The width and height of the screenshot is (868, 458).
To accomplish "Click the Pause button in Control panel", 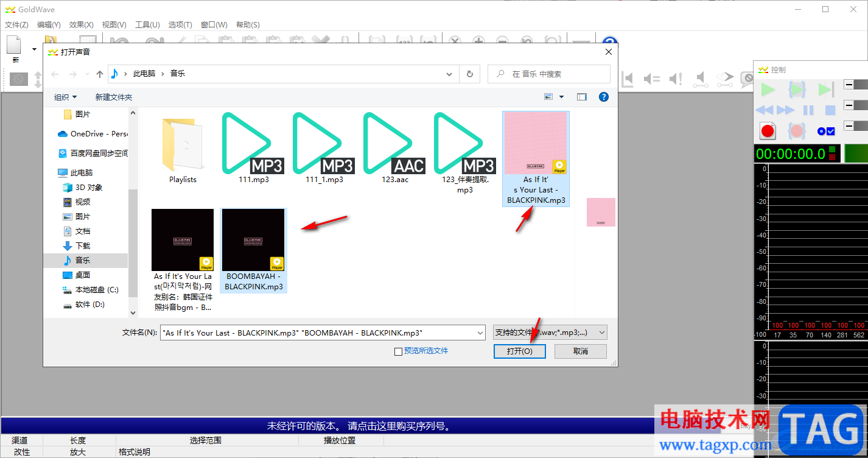I will (x=808, y=110).
